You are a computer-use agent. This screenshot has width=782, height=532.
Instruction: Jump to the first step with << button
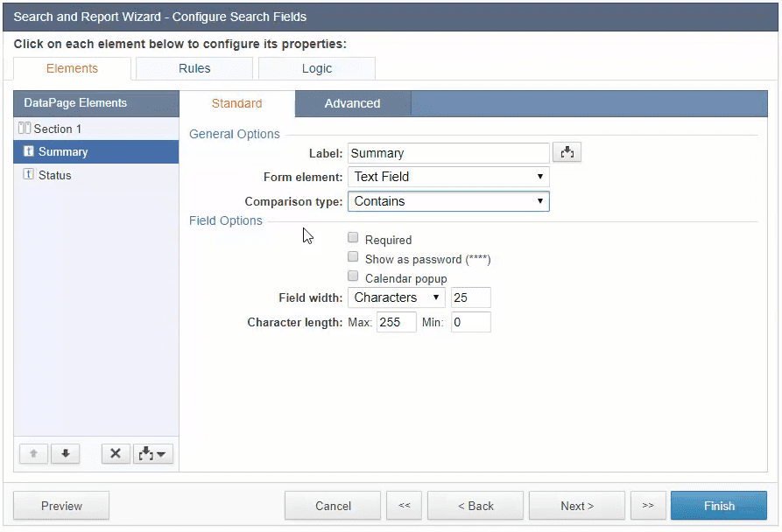pos(404,506)
